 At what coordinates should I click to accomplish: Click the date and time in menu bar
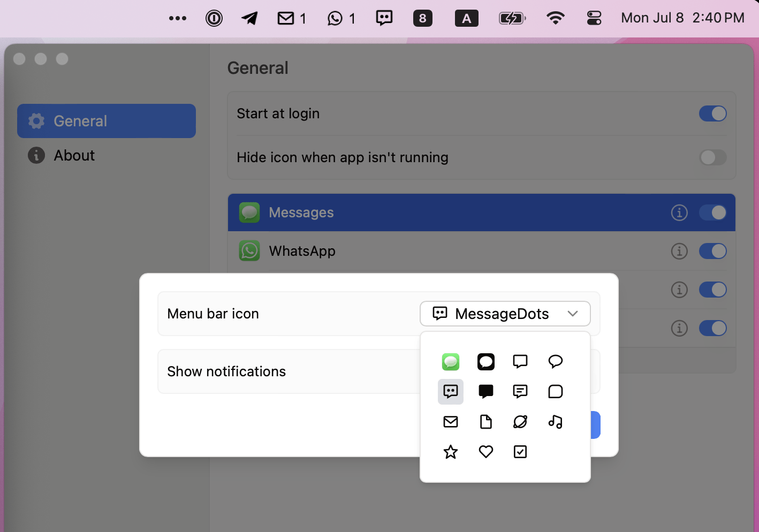tap(682, 18)
